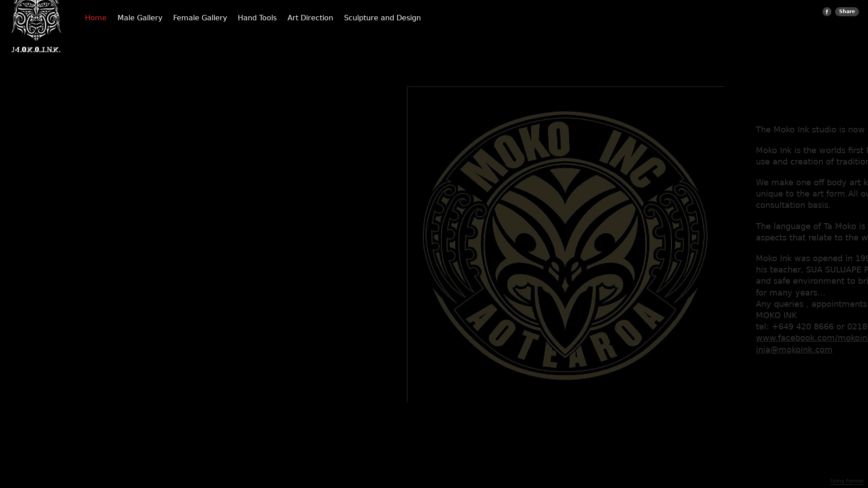Open the Male Gallery page

(x=140, y=18)
